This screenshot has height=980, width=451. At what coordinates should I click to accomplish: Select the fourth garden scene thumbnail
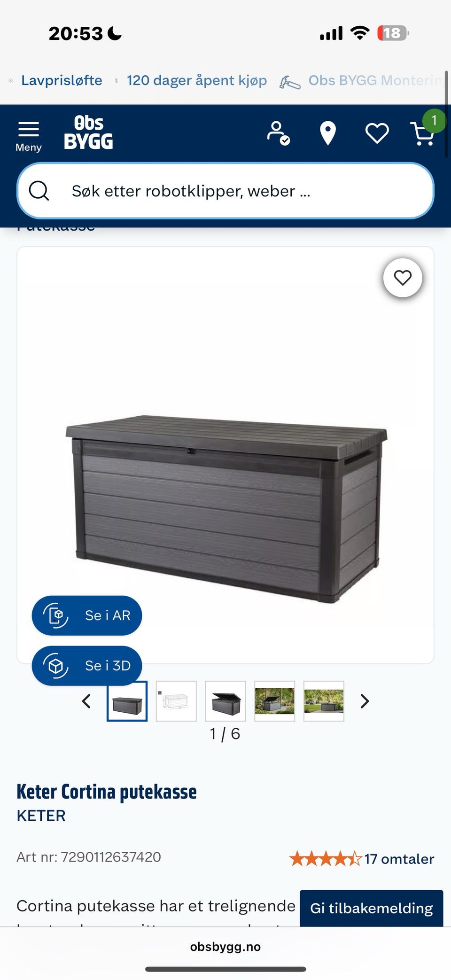[x=275, y=701]
